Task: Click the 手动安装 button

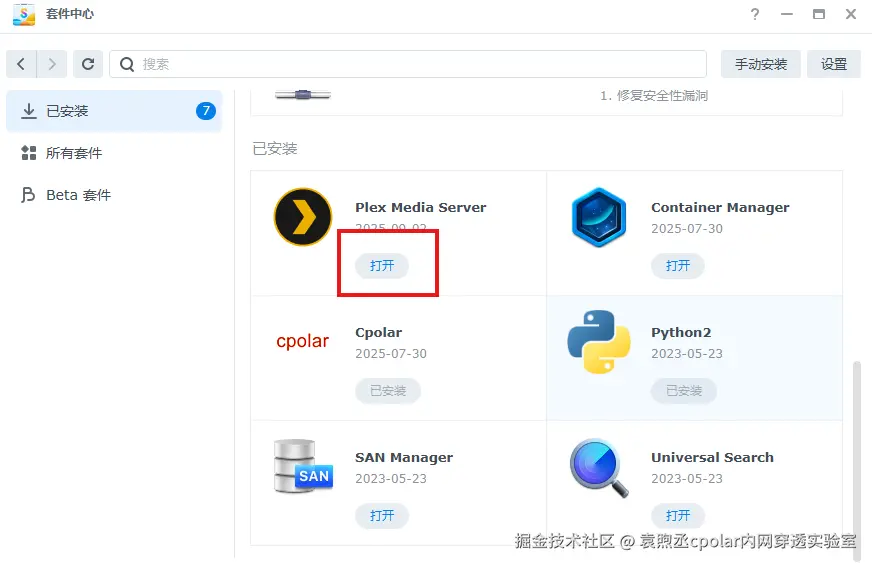Action: (761, 64)
